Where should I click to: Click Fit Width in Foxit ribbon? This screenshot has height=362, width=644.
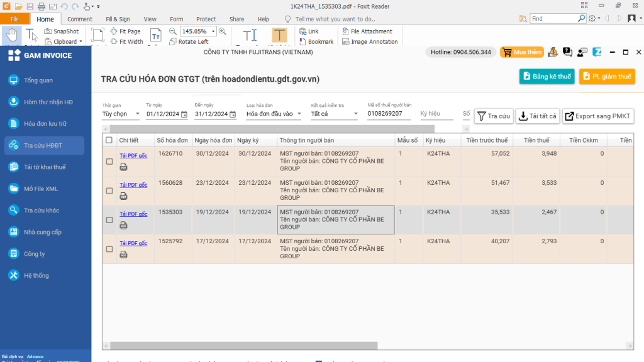(126, 41)
